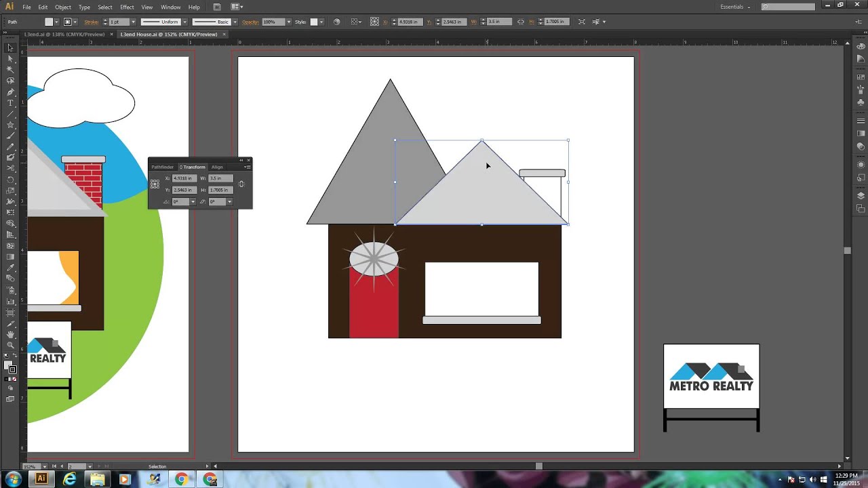868x488 pixels.
Task: Select the Pencil tool
Action: click(x=10, y=146)
